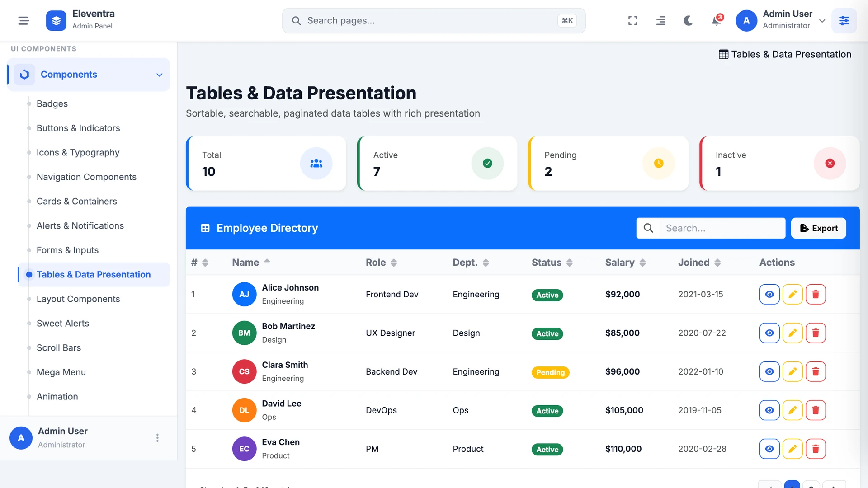This screenshot has height=488, width=868.
Task: Open the Badges page
Action: pyautogui.click(x=52, y=103)
